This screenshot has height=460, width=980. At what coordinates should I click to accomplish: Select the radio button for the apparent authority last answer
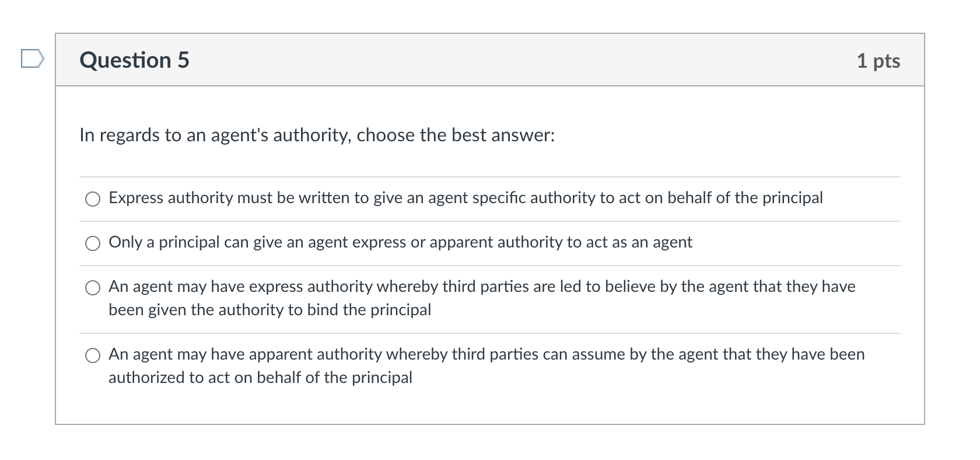pos(92,355)
